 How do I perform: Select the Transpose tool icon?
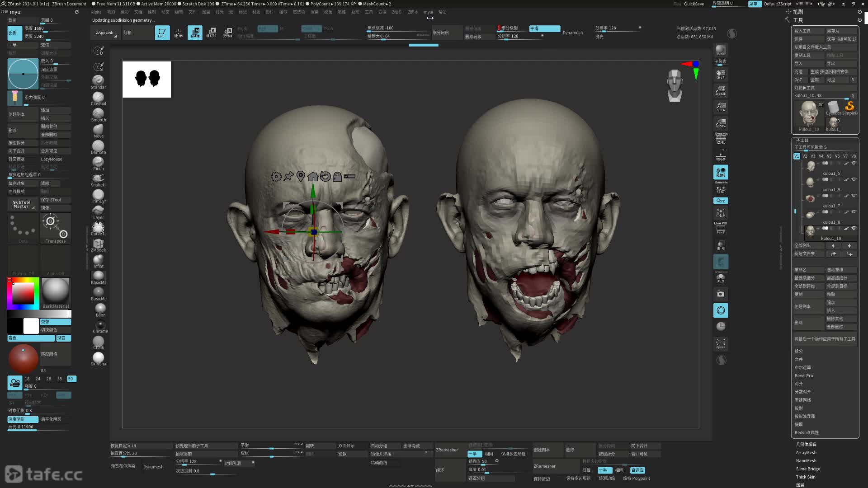[55, 228]
